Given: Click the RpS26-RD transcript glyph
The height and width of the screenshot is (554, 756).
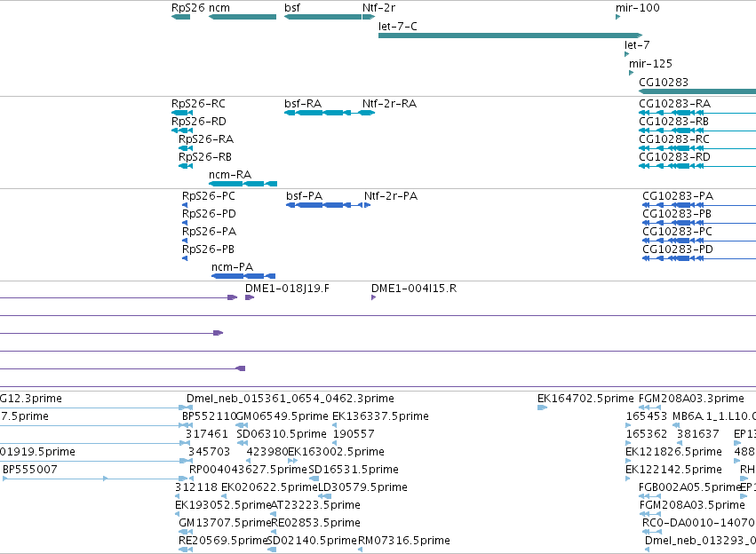Looking at the screenshot, I should point(182,131).
